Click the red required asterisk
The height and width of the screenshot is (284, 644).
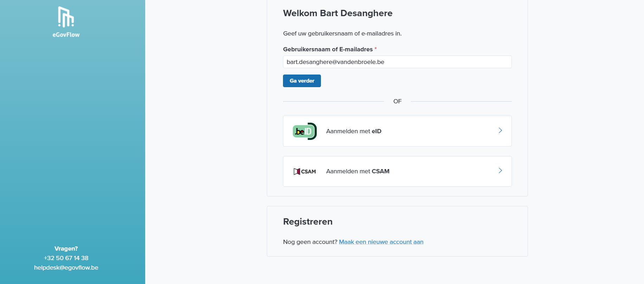click(375, 49)
